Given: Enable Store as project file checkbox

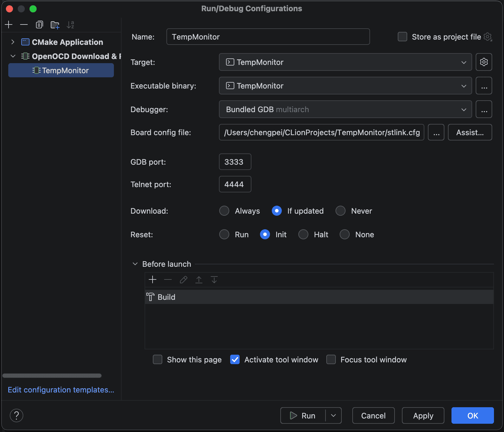Looking at the screenshot, I should click(x=402, y=37).
